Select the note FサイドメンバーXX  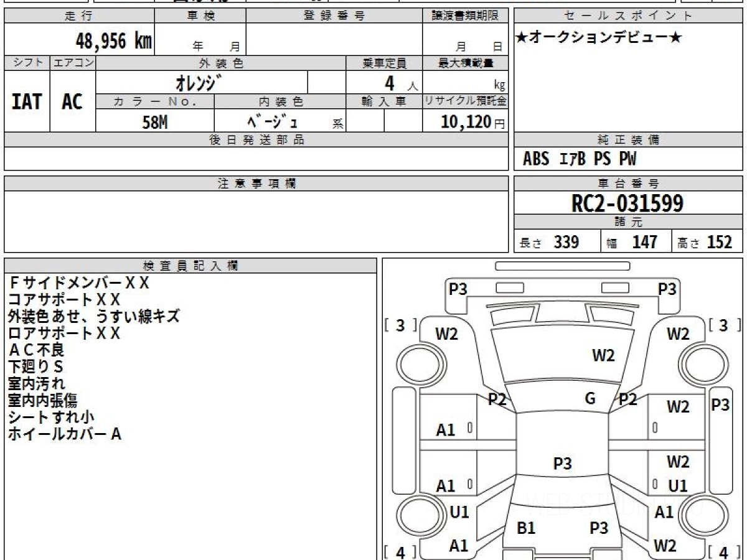tap(79, 282)
